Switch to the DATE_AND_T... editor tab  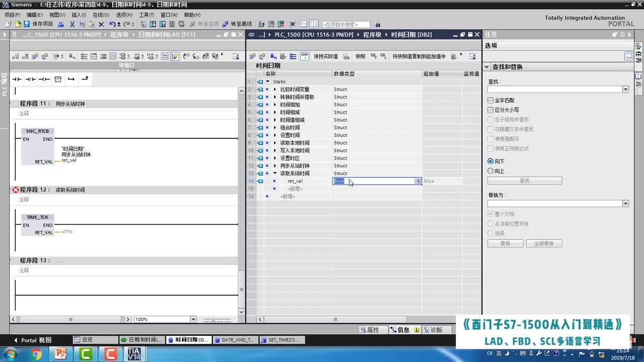point(234,340)
